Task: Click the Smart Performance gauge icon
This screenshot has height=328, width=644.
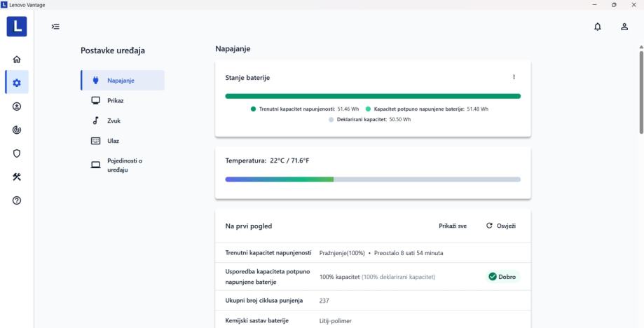Action: [17, 130]
